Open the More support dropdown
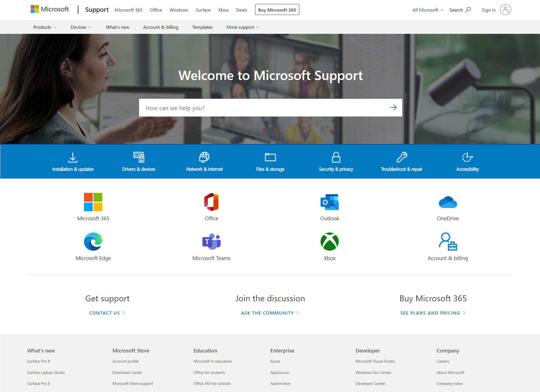The height and width of the screenshot is (392, 540). tap(243, 27)
